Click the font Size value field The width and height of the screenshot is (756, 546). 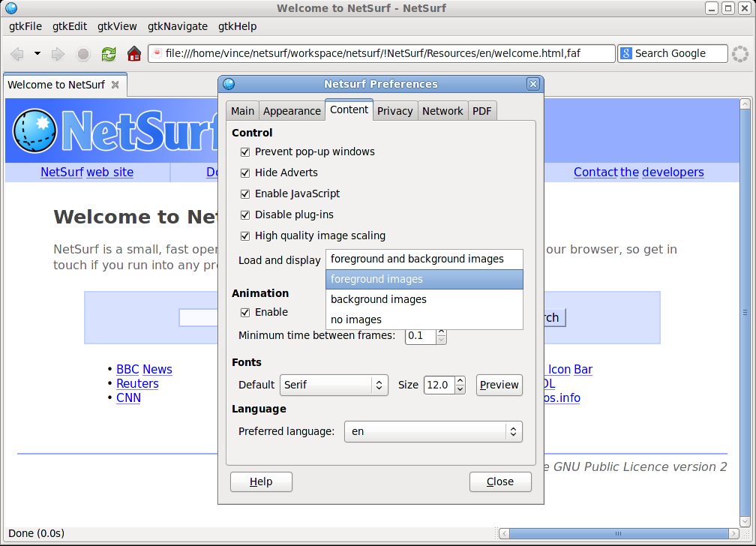(x=439, y=385)
